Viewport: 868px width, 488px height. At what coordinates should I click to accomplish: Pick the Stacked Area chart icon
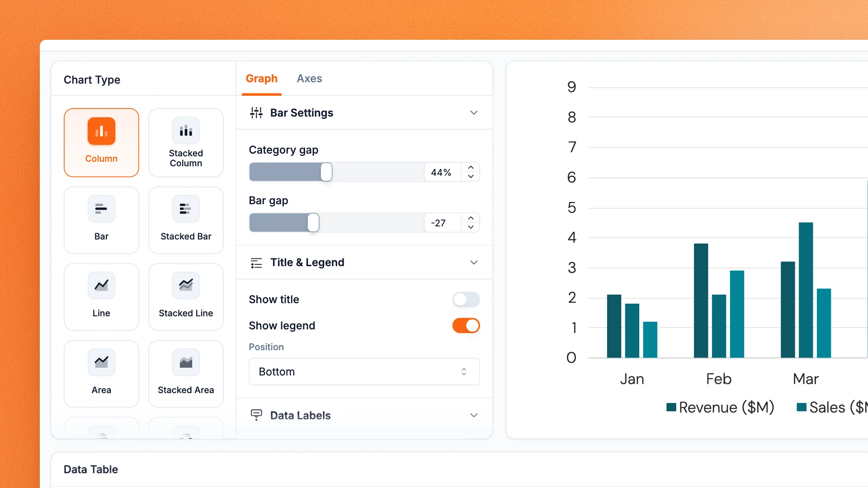coord(186,362)
